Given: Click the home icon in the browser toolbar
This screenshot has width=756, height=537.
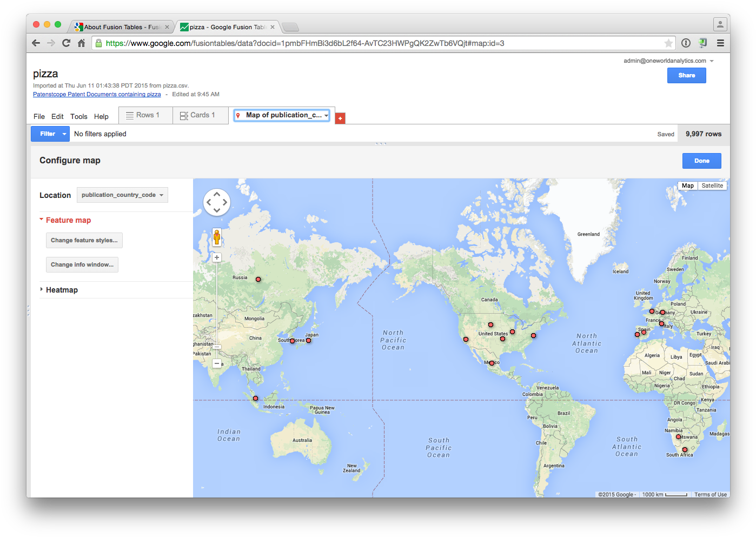Looking at the screenshot, I should point(81,43).
